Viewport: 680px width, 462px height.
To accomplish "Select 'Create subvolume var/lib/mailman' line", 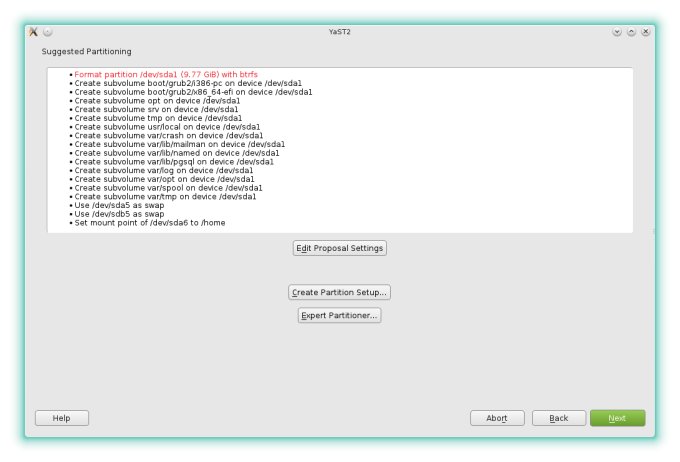I will coord(180,144).
